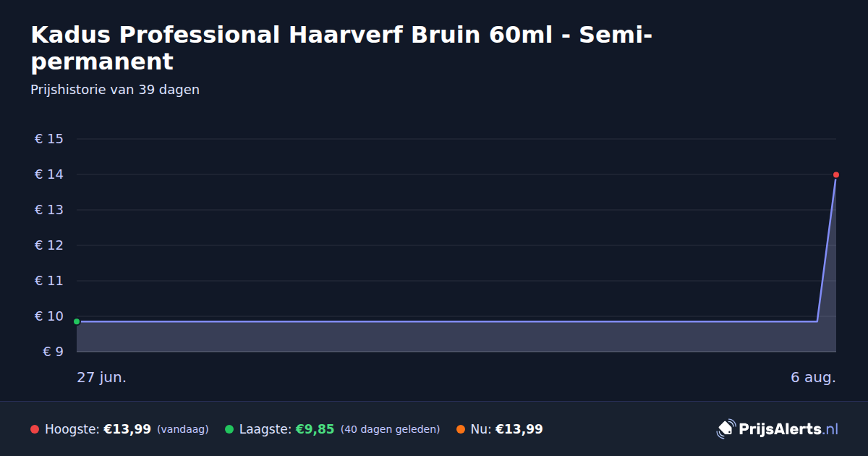This screenshot has height=456, width=868.
Task: Click the Hoogste €13,99 price value
Action: tap(127, 429)
